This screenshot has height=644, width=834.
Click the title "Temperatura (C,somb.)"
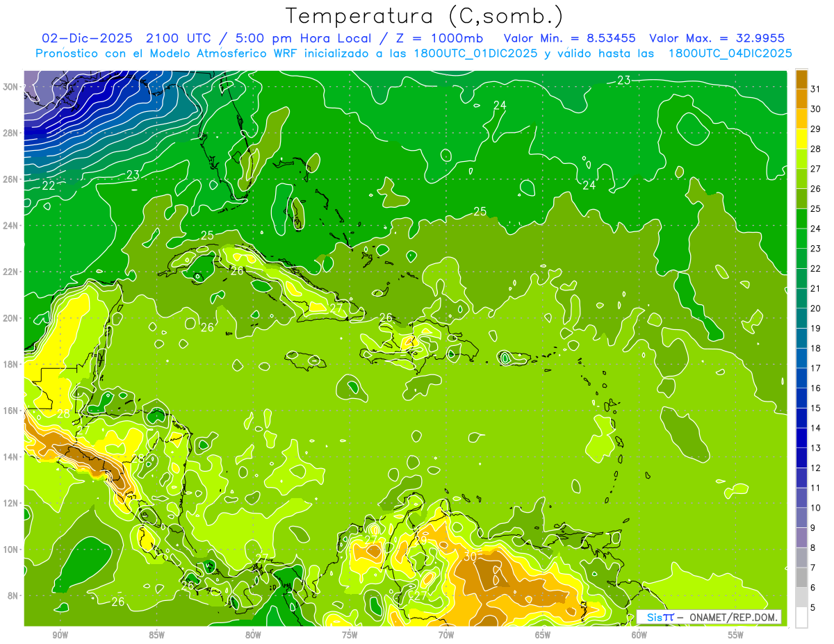(425, 16)
